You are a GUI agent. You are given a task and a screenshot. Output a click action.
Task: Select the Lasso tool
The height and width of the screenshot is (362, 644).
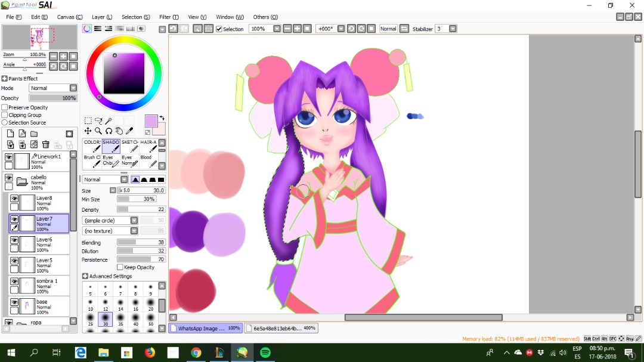98,120
